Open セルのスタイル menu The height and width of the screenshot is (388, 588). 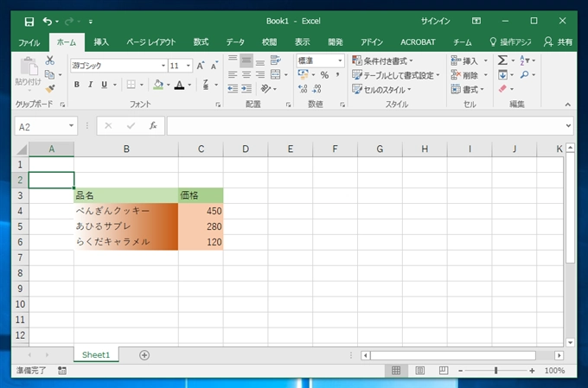point(381,90)
